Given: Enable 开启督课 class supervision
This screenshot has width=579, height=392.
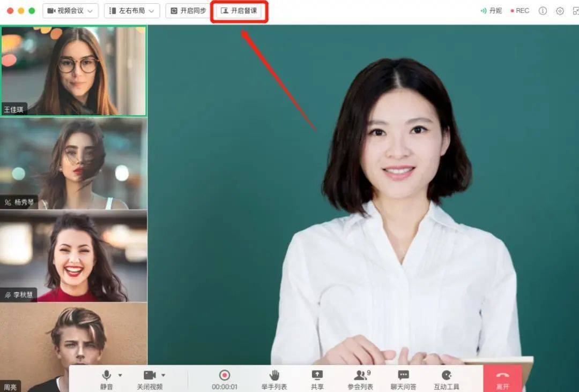Looking at the screenshot, I should pyautogui.click(x=239, y=10).
